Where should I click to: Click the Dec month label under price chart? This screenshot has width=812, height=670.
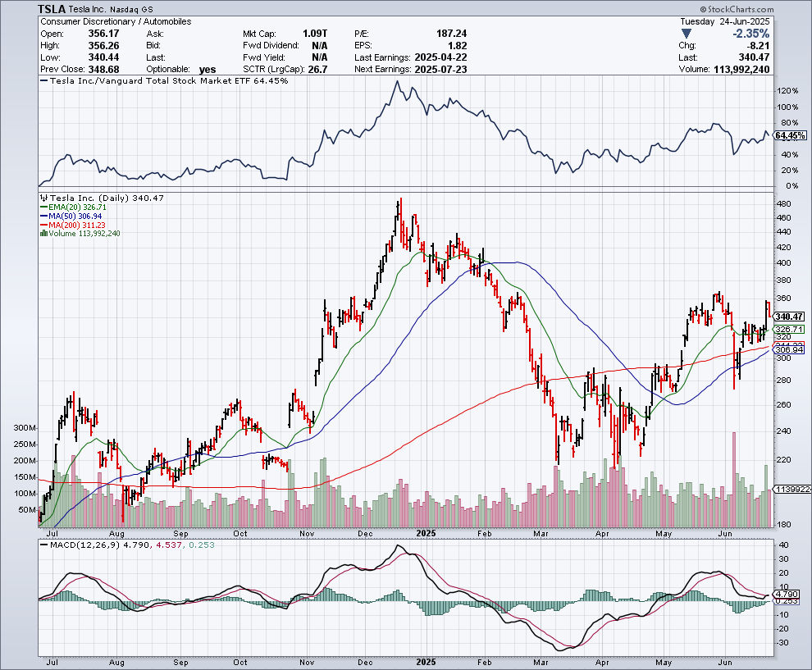(366, 534)
